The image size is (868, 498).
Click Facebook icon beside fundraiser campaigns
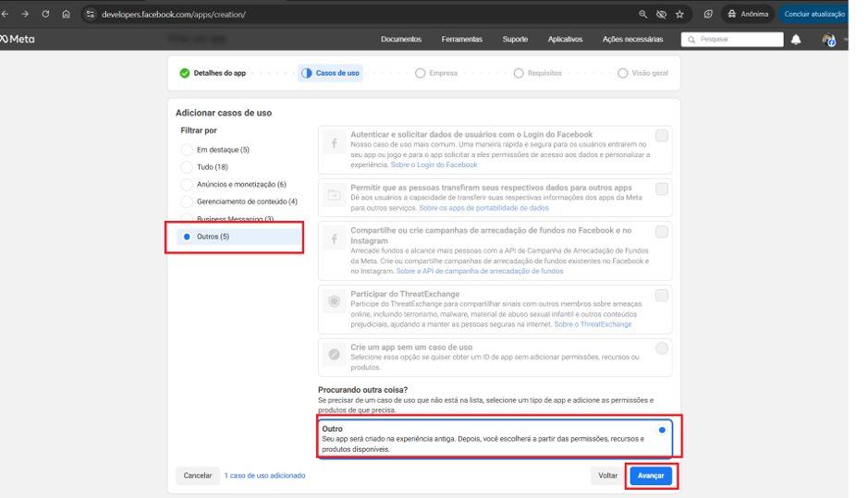click(335, 238)
